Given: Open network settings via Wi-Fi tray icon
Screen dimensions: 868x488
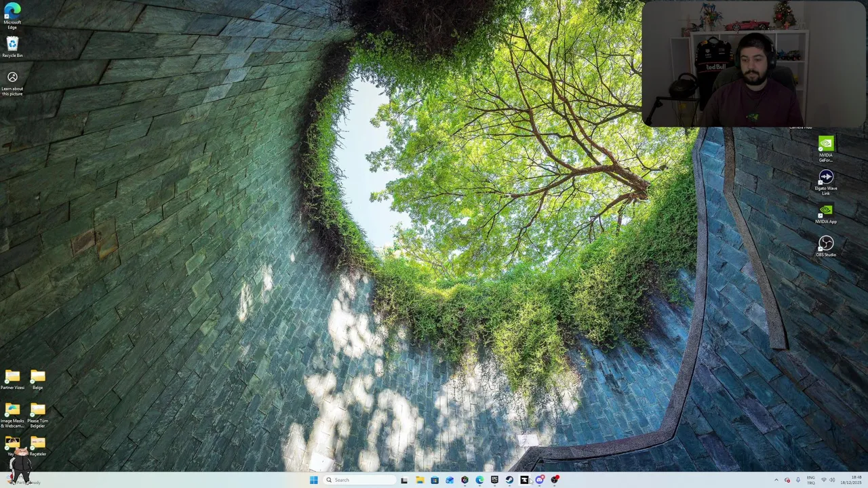Looking at the screenshot, I should (x=824, y=480).
